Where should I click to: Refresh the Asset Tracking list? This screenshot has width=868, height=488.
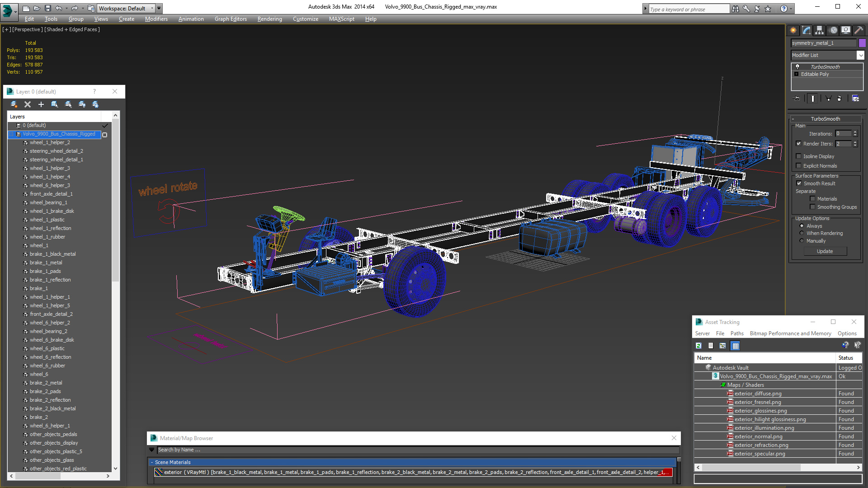click(698, 346)
